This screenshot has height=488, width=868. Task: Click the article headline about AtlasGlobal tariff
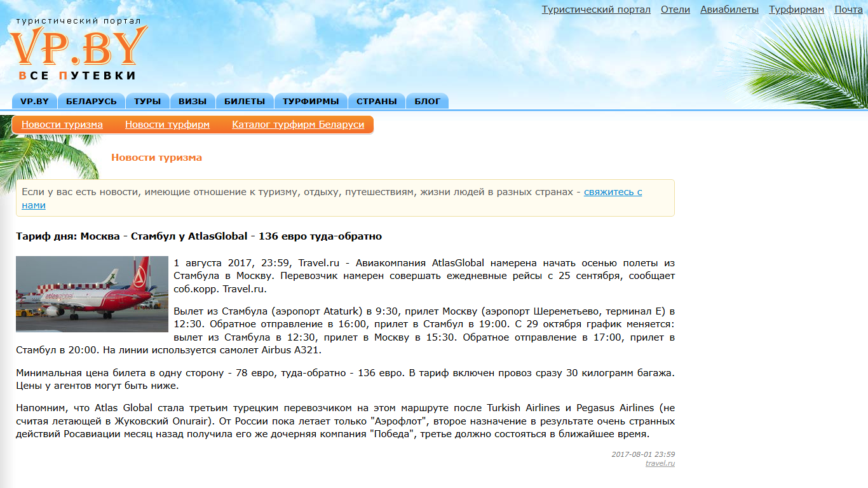click(x=199, y=236)
